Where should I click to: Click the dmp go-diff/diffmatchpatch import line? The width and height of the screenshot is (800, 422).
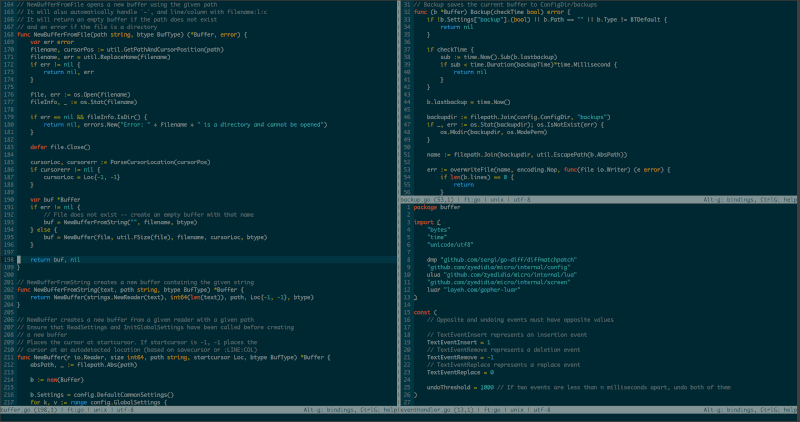(x=502, y=260)
